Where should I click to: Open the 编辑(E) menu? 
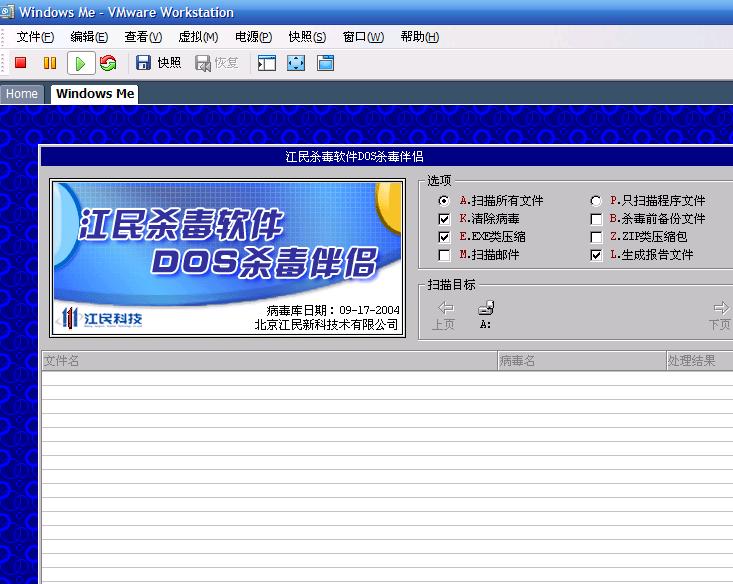click(x=89, y=36)
